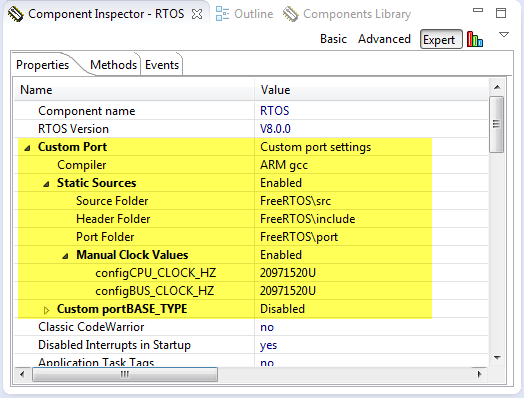Viewport: 524px width, 398px height.
Task: Open the view menu dropdown arrow
Action: (504, 34)
